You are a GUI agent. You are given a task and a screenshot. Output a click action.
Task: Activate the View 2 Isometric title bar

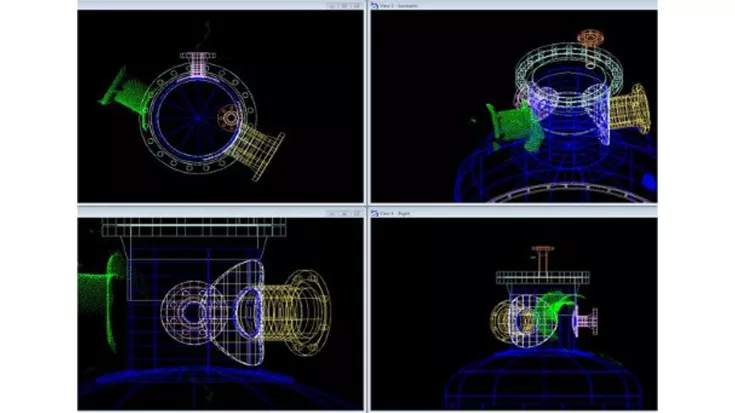click(x=500, y=5)
